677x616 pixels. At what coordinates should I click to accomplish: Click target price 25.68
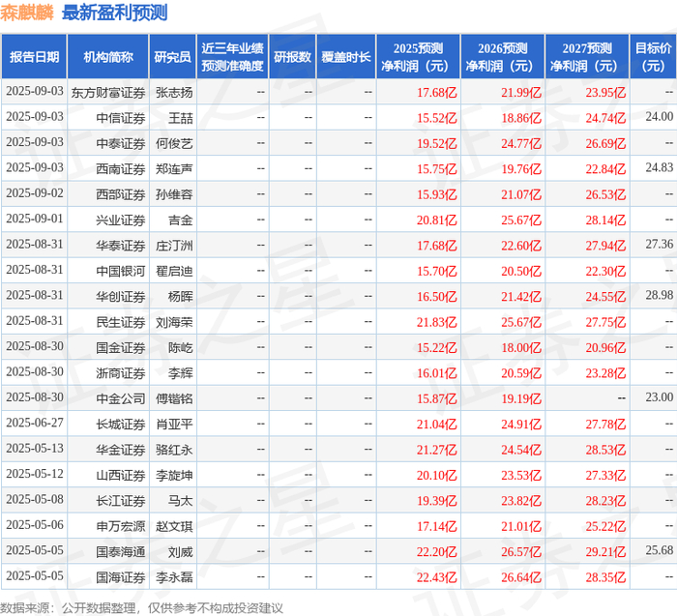(660, 550)
